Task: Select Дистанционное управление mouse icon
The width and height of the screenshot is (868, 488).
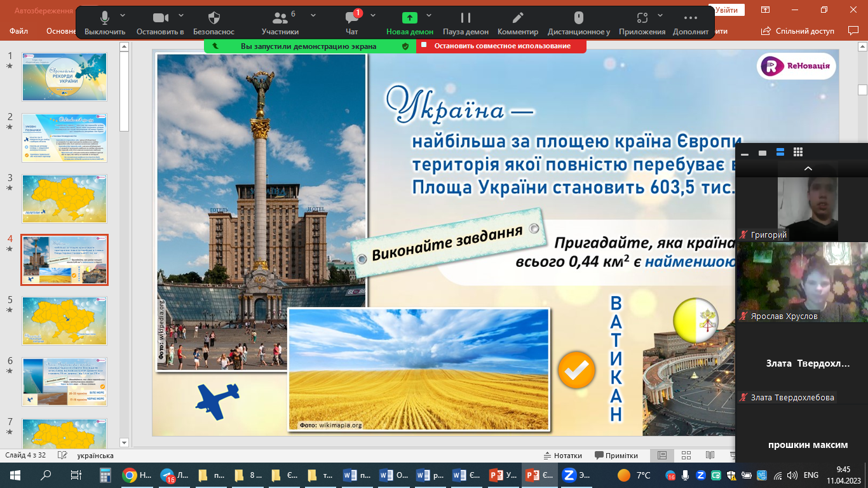Action: click(x=579, y=18)
